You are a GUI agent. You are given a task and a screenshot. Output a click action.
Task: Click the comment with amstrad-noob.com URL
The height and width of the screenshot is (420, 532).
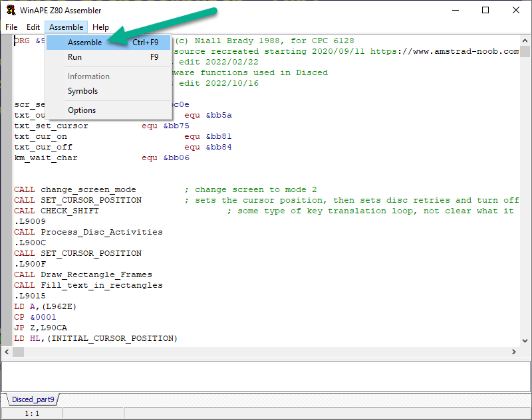coord(346,51)
